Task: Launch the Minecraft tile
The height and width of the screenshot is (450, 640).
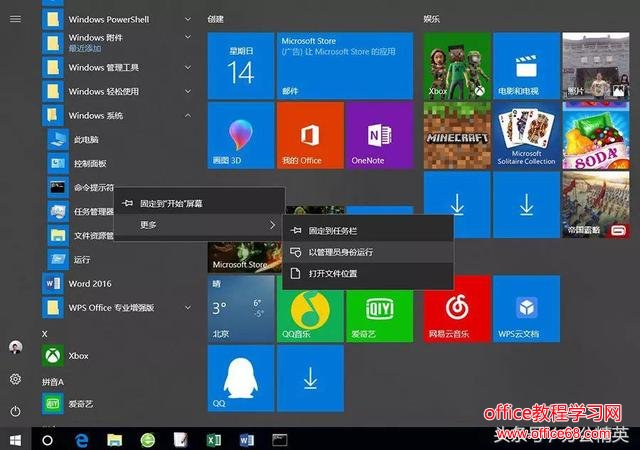Action: pos(457,136)
